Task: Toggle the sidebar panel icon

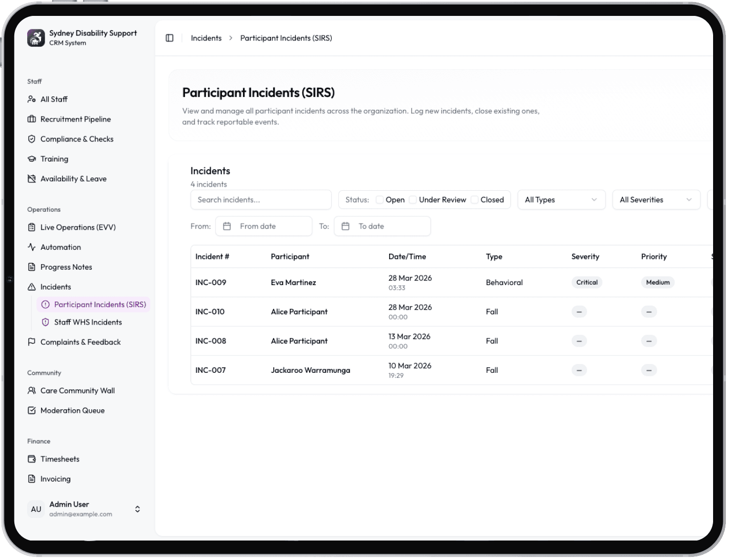Action: pyautogui.click(x=170, y=38)
